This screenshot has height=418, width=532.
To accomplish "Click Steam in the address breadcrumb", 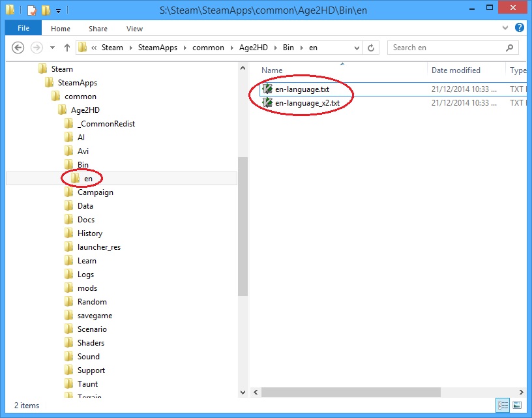I will click(112, 48).
